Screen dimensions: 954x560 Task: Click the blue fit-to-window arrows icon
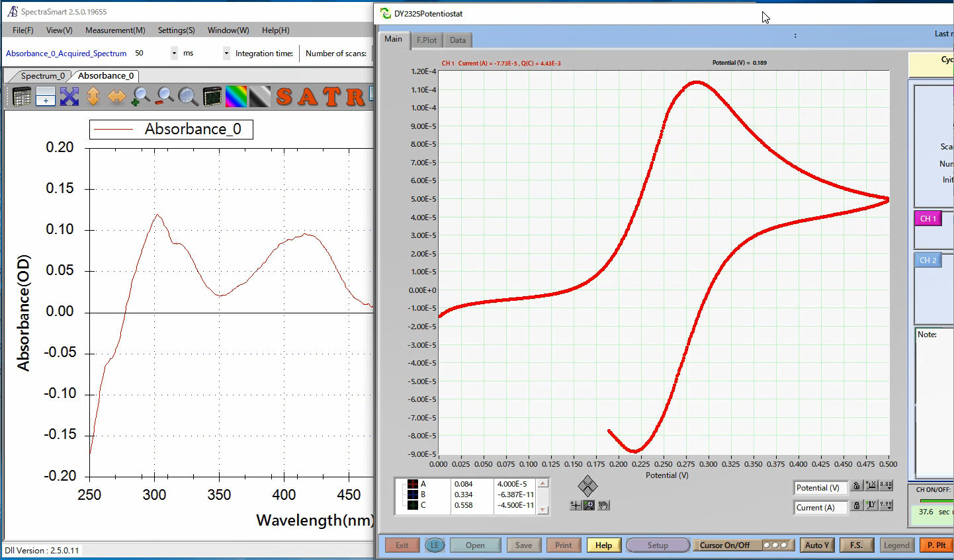pos(69,97)
